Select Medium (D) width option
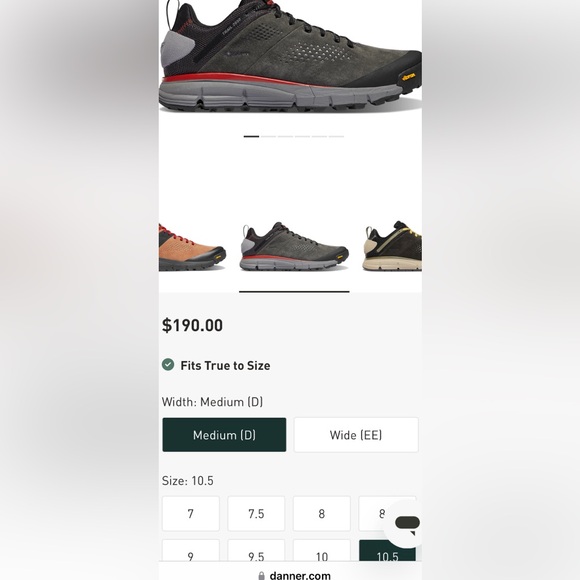The image size is (580, 580). pyautogui.click(x=224, y=435)
